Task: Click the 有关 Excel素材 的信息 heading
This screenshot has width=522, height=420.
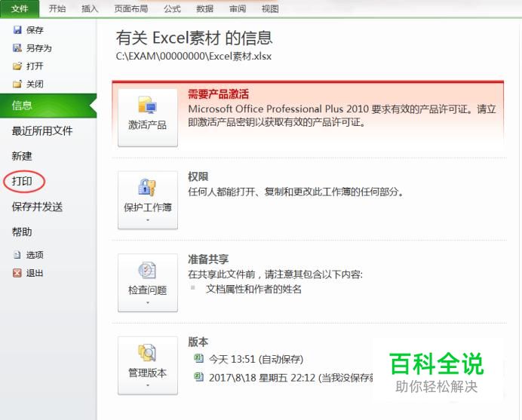Action: click(x=194, y=38)
